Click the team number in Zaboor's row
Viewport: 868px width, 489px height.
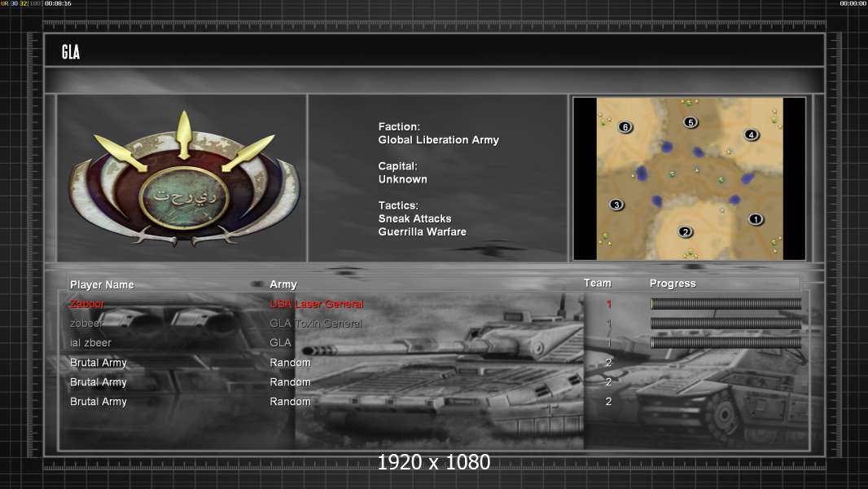[609, 304]
